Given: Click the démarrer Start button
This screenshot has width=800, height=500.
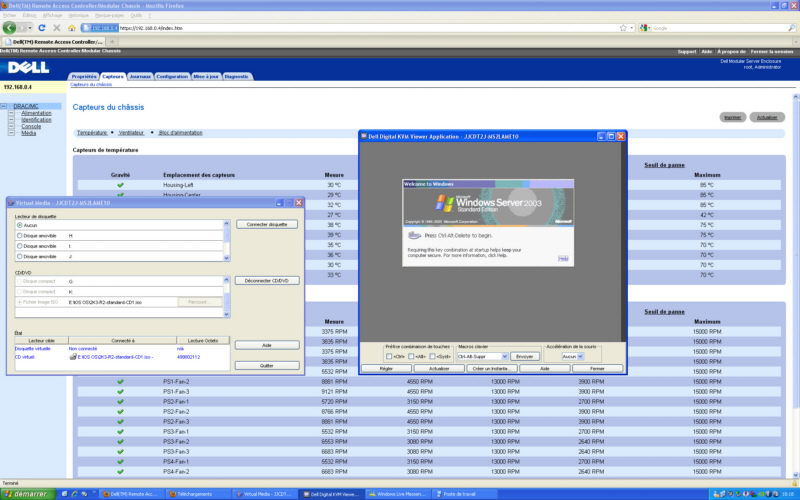Looking at the screenshot, I should pyautogui.click(x=28, y=494).
